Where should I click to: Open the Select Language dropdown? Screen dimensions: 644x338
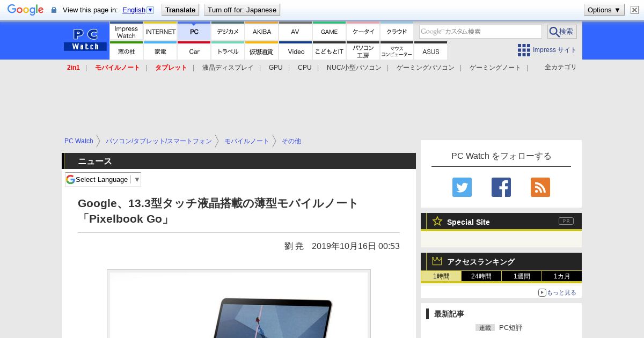103,179
